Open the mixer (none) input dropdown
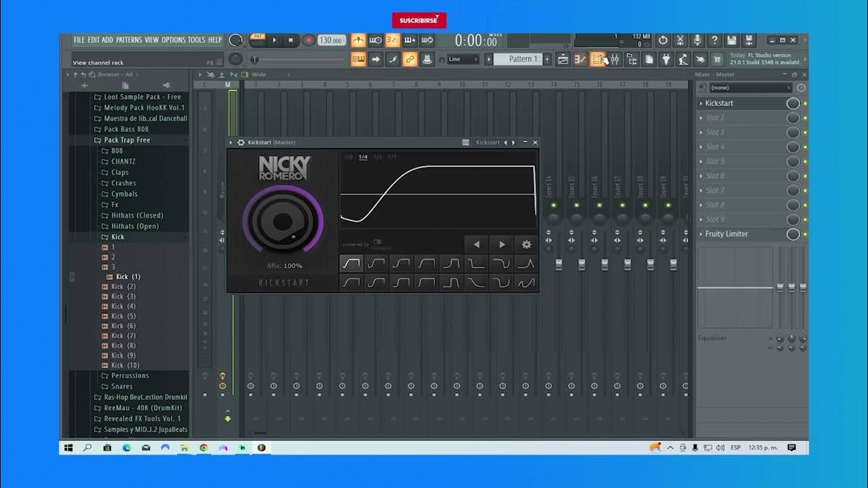 coord(750,87)
